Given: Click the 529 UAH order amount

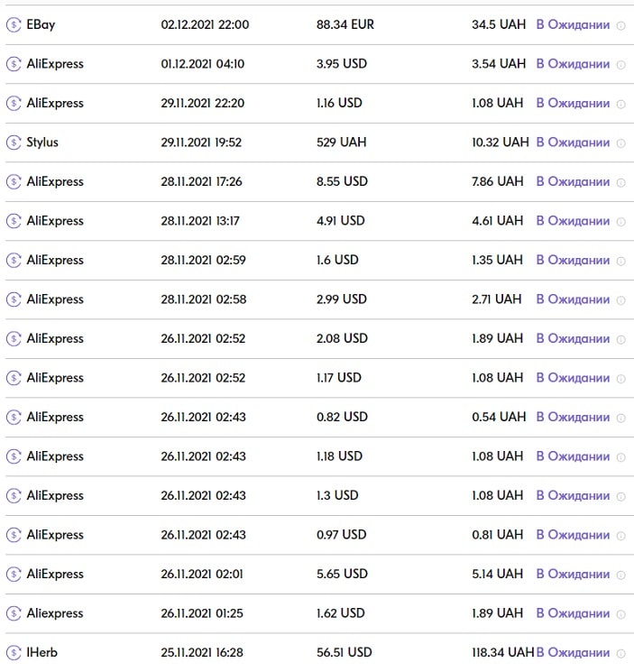Looking at the screenshot, I should [x=342, y=143].
